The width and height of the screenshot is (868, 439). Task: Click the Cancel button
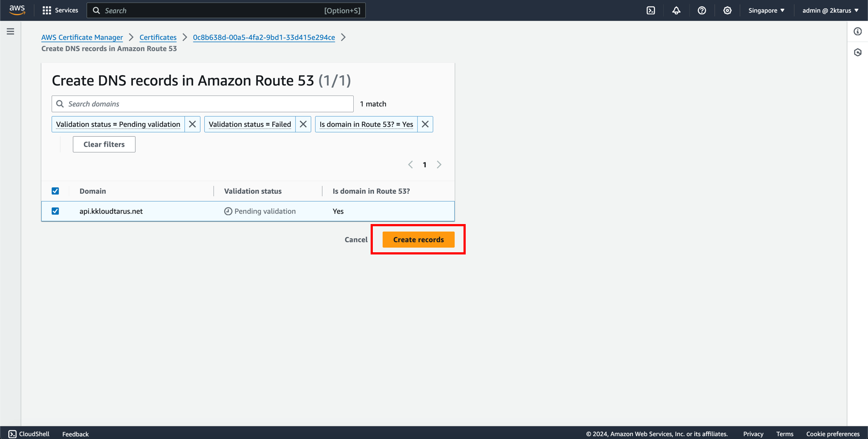click(x=356, y=240)
